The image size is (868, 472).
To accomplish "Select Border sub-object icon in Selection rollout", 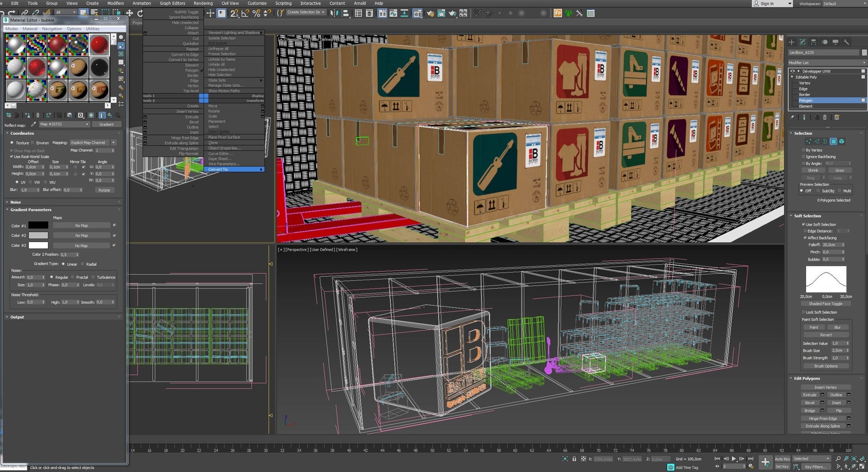I will coord(825,141).
